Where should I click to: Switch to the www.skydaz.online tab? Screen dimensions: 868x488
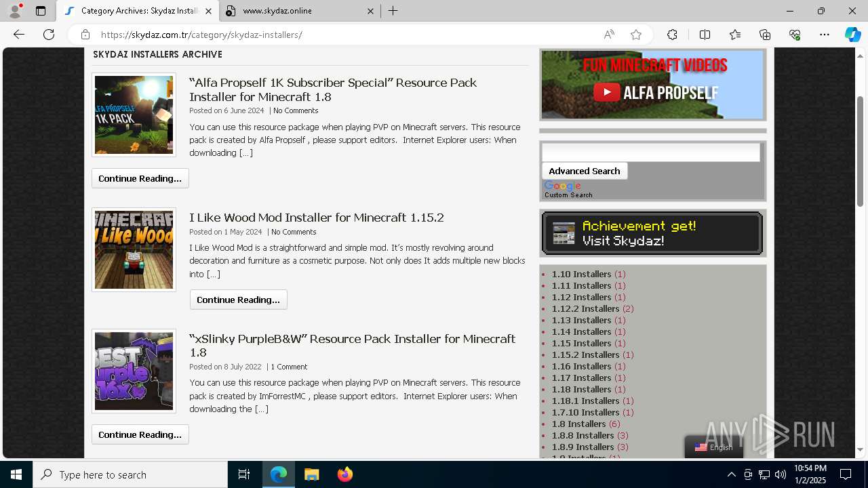pyautogui.click(x=300, y=11)
